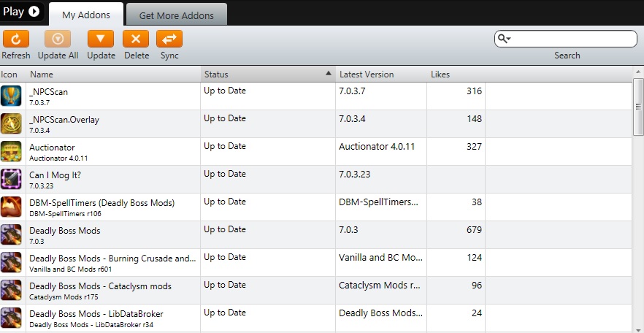This screenshot has height=333, width=644.
Task: Select the _NPCScan addon icon
Action: [x=11, y=96]
